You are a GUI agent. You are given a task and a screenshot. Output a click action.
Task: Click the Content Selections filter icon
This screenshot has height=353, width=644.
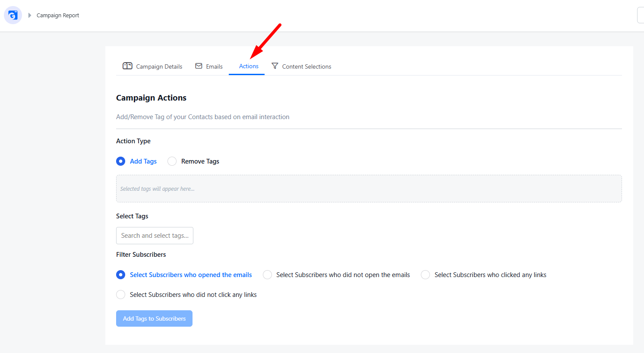coord(275,66)
